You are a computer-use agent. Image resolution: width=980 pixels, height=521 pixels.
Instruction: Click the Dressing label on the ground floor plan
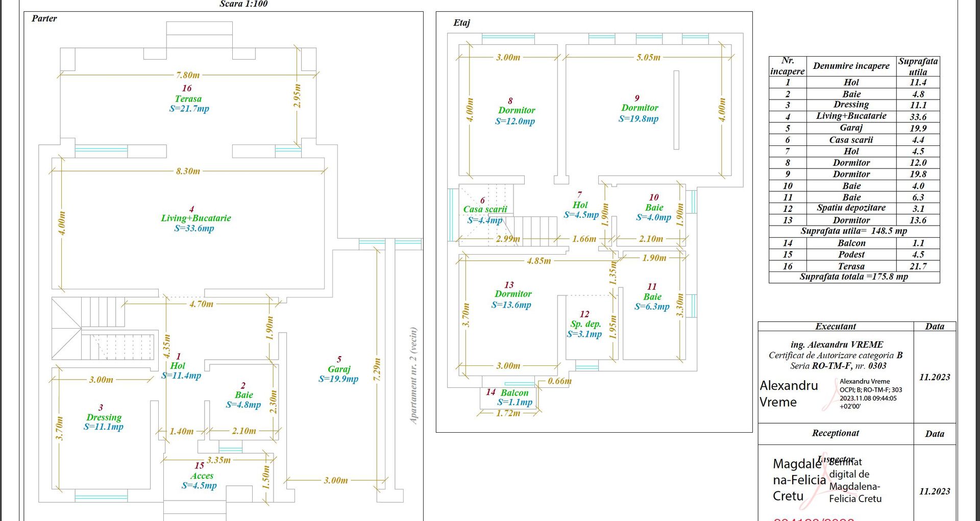[104, 417]
